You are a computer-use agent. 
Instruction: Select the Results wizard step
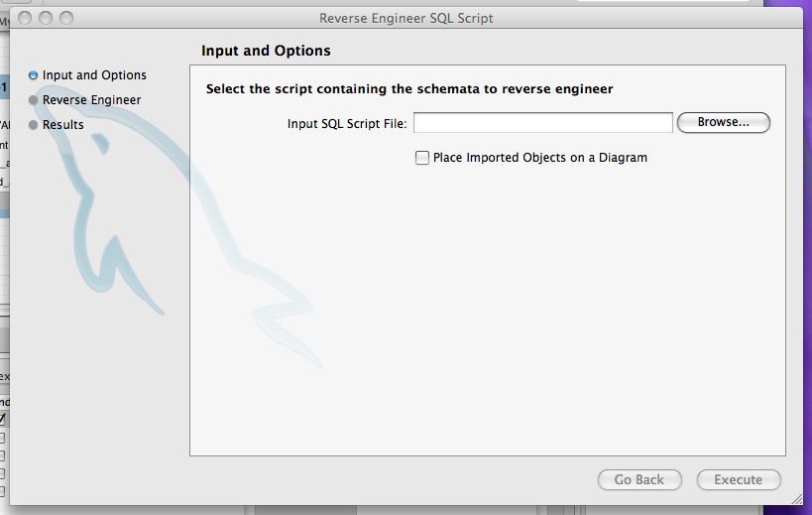[x=62, y=125]
